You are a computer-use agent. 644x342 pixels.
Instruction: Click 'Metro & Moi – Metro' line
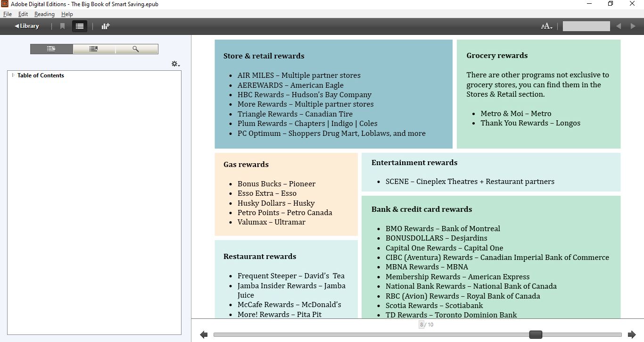[x=516, y=114]
